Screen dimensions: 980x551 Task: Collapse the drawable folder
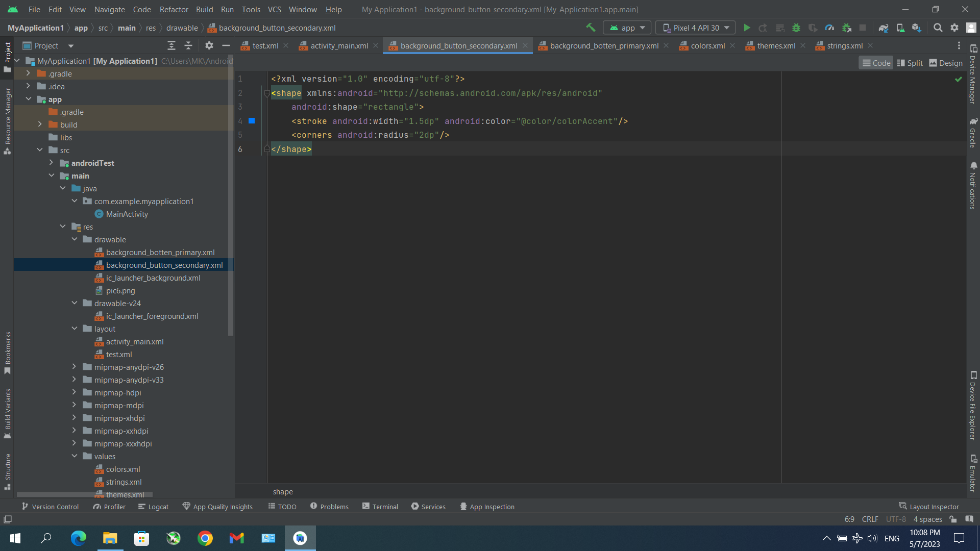point(75,239)
